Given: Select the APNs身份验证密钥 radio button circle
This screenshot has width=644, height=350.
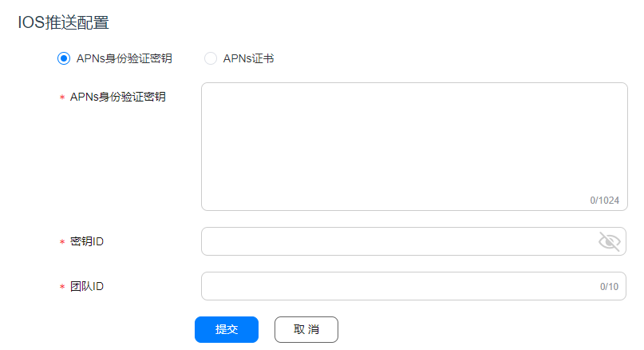Looking at the screenshot, I should tap(64, 58).
